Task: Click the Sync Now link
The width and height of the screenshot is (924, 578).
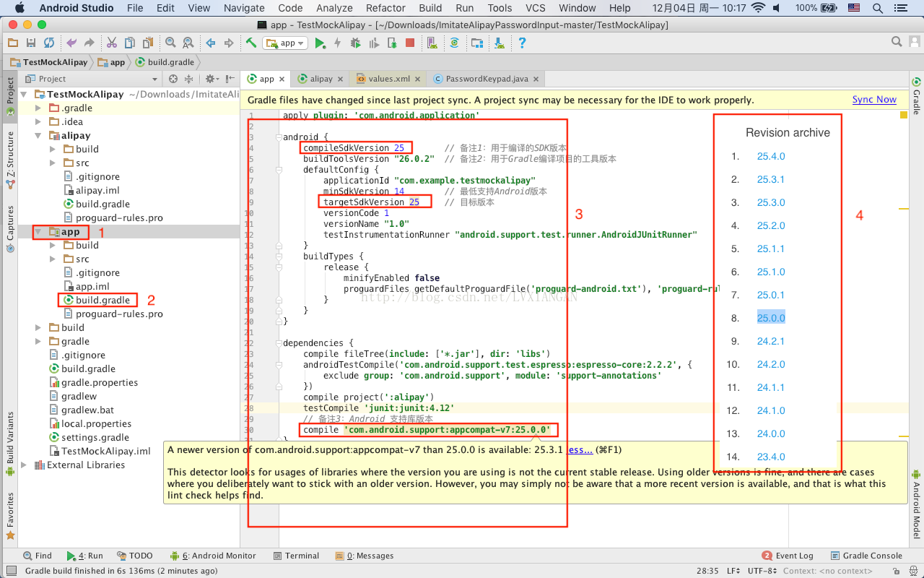Action: (874, 100)
